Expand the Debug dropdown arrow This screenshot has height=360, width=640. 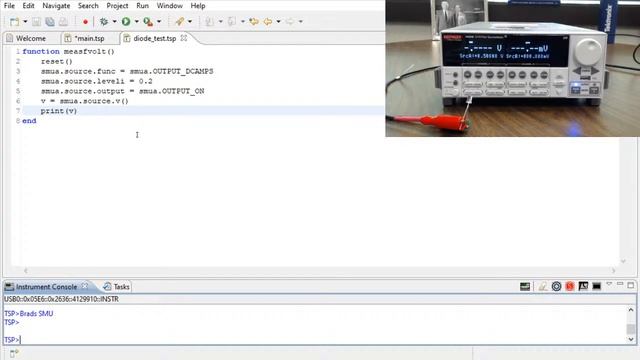114,22
